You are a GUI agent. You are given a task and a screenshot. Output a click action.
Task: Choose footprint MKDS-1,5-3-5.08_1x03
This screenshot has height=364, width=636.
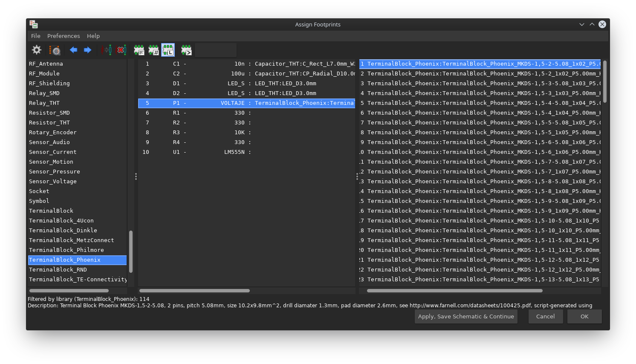pos(480,84)
